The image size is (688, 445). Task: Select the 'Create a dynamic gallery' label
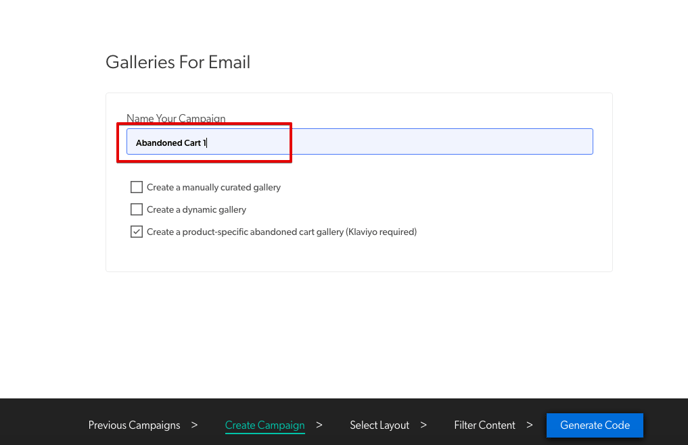click(196, 210)
